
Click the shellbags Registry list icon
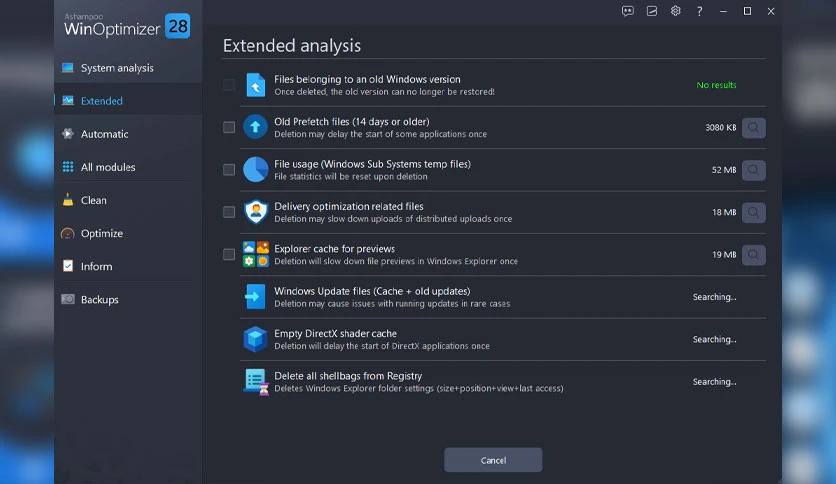(256, 382)
